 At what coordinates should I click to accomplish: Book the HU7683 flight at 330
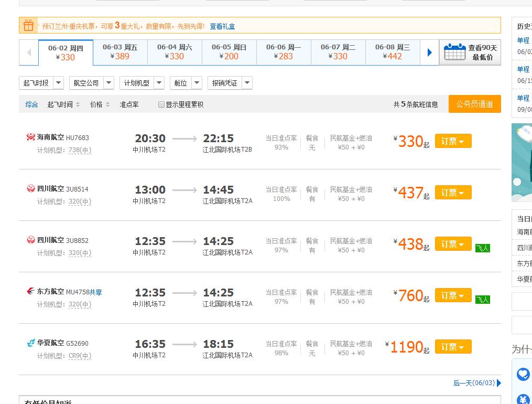453,141
